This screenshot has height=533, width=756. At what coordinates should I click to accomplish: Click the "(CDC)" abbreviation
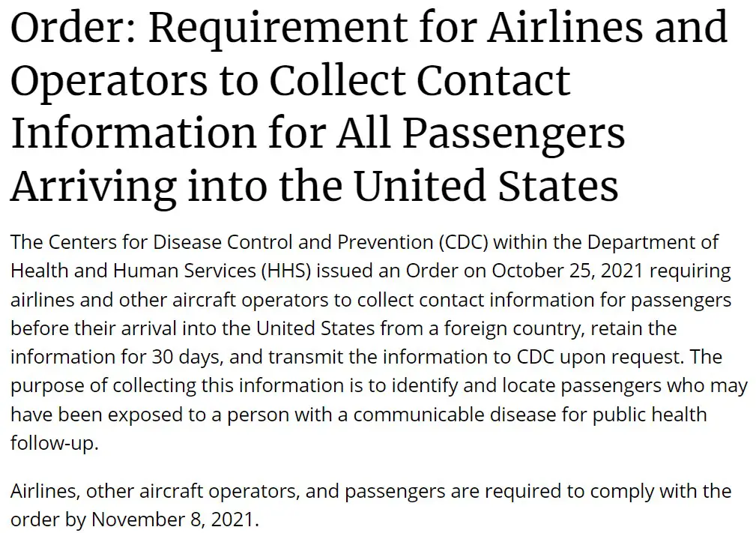point(464,243)
